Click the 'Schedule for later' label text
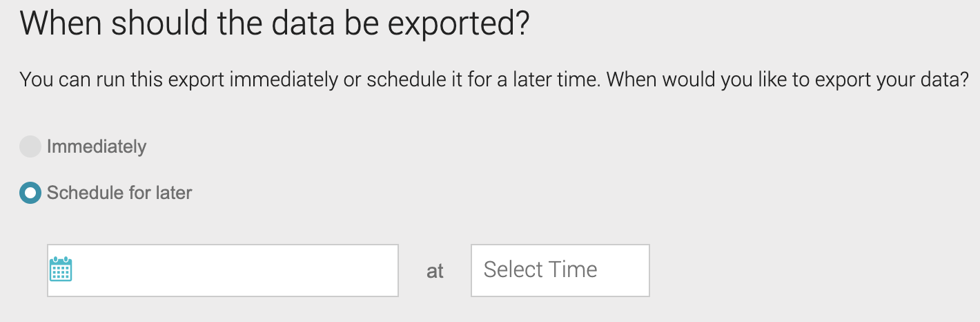The image size is (980, 322). [x=119, y=193]
